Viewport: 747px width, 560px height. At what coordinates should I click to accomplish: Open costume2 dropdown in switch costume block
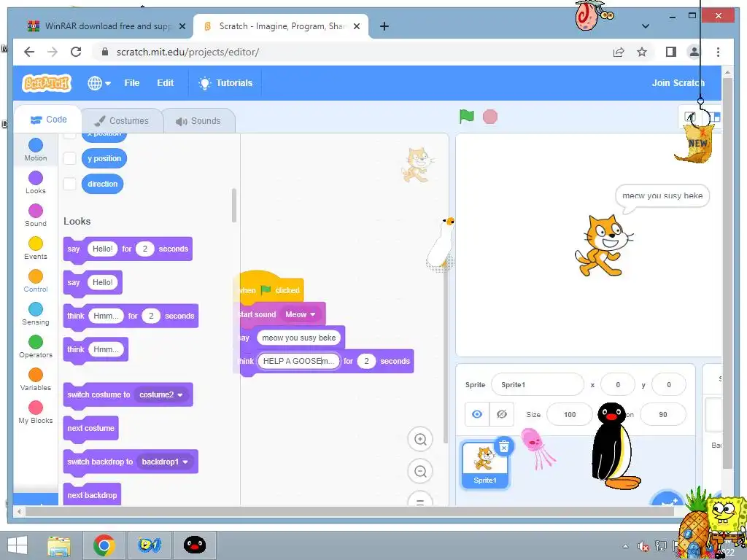point(161,394)
